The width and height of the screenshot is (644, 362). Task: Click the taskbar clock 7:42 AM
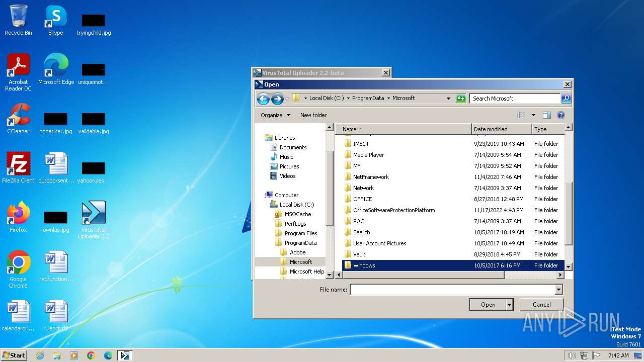point(618,355)
